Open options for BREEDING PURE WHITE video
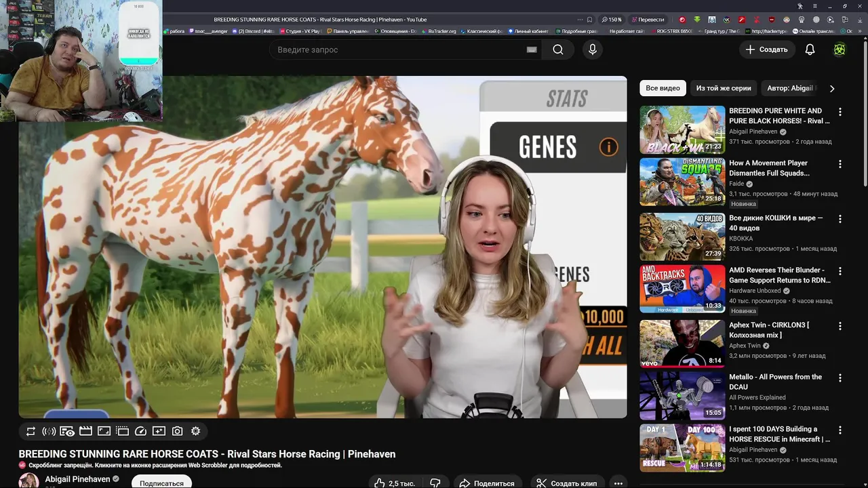 tap(840, 112)
